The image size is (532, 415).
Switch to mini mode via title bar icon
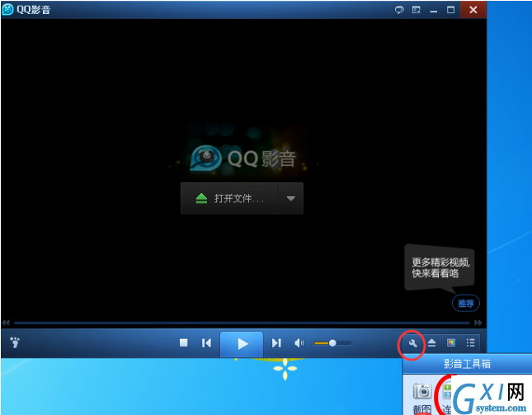coord(417,10)
